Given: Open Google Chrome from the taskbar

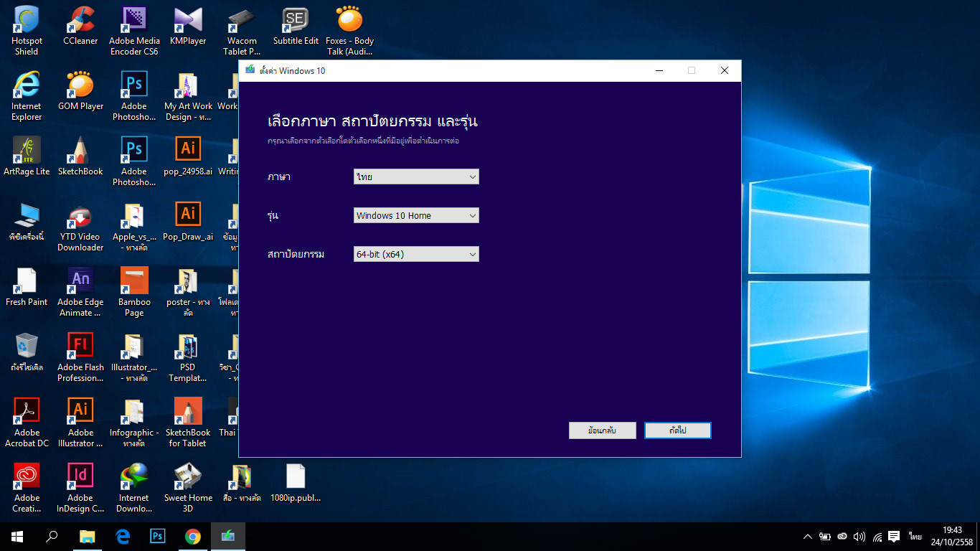Looking at the screenshot, I should (192, 536).
